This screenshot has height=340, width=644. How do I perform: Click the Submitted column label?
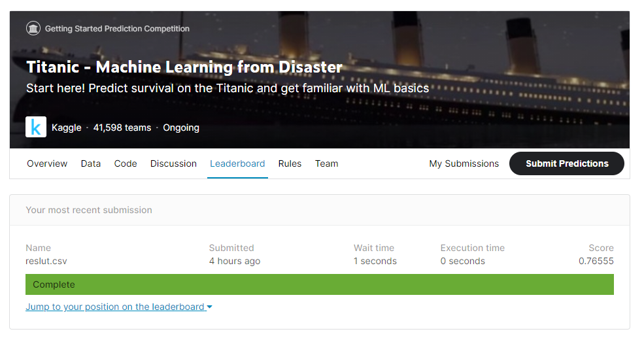click(231, 248)
